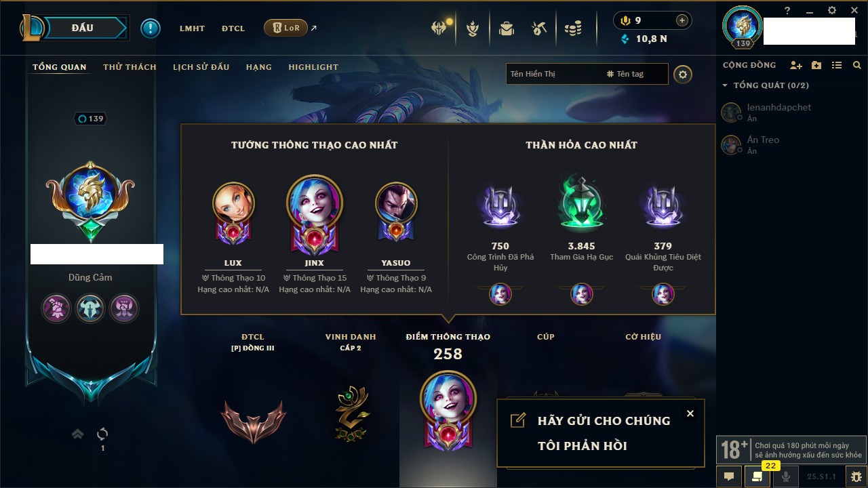Screen dimensions: 868x488
Task: Open the missions panel with badge 22
Action: 757,476
